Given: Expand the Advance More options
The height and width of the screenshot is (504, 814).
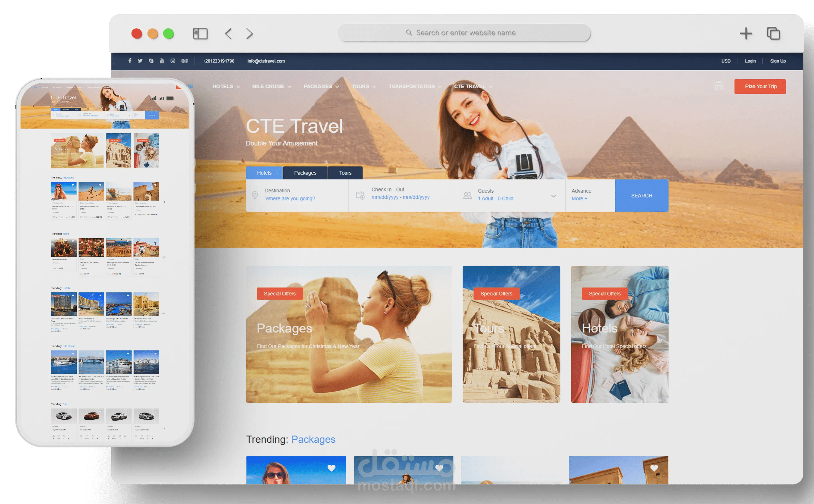Looking at the screenshot, I should 579,199.
